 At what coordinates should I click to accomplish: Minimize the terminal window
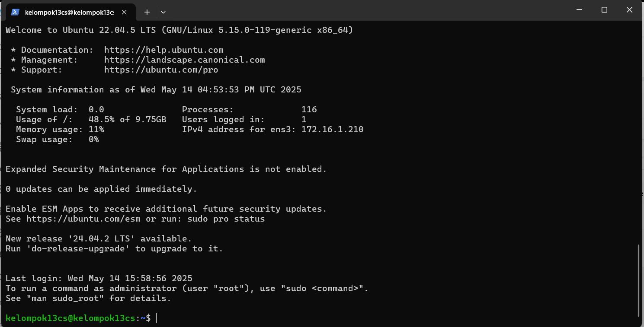(x=579, y=10)
